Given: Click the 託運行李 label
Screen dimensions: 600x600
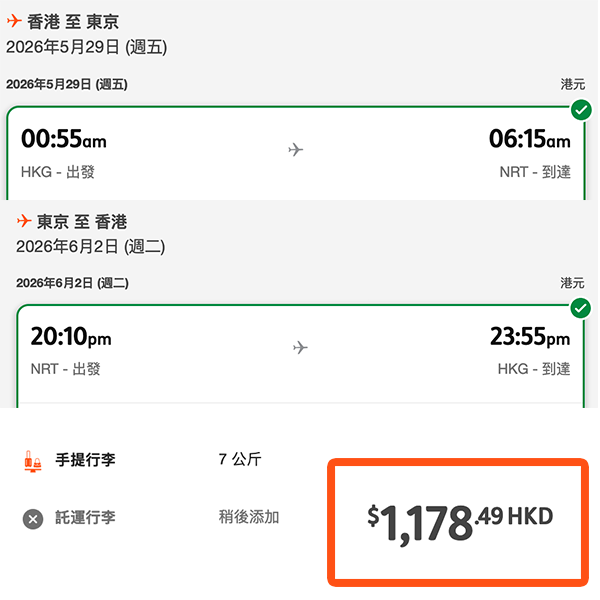Looking at the screenshot, I should (x=85, y=518).
